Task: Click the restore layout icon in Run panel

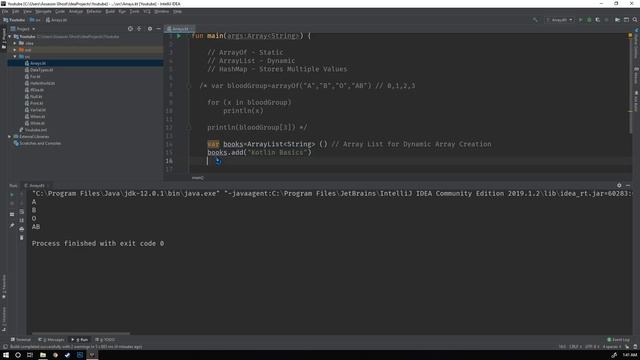Action: pyautogui.click(x=12, y=214)
